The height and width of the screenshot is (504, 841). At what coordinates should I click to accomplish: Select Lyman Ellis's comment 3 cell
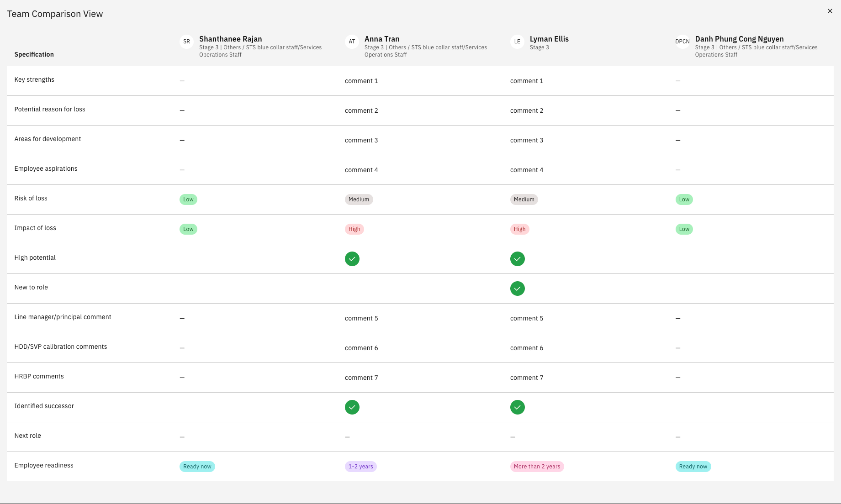click(527, 140)
